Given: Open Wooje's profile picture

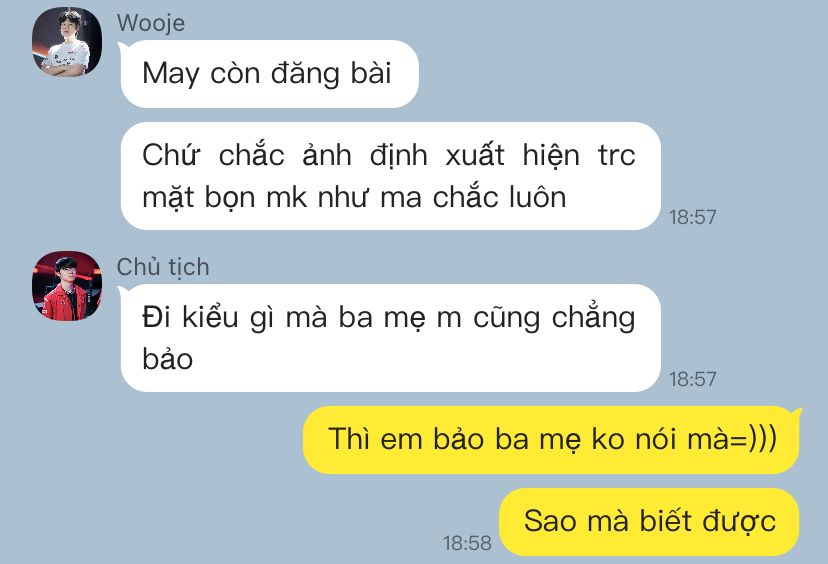Looking at the screenshot, I should click(x=67, y=42).
